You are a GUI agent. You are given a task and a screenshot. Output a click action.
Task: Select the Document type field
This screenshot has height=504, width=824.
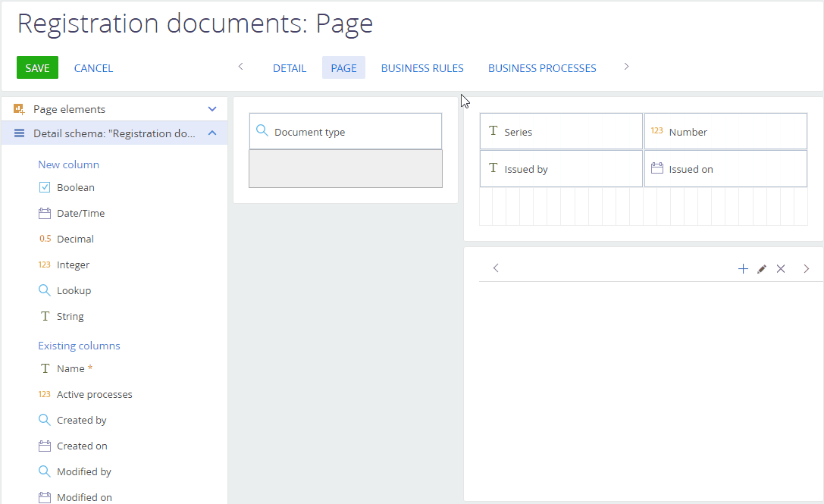tap(345, 131)
